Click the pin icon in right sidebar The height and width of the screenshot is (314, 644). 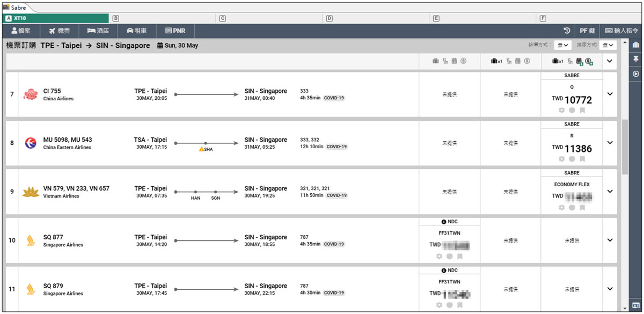coord(636,59)
